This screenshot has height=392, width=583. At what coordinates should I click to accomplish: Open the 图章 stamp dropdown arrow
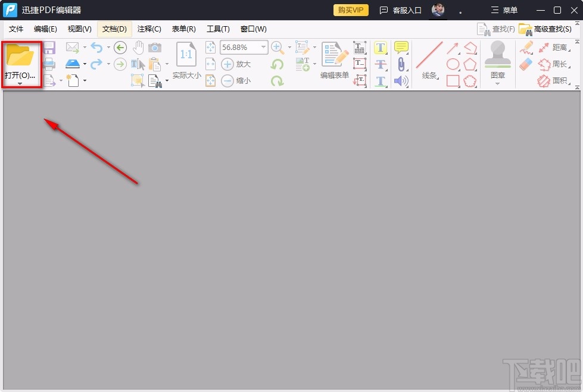(x=497, y=83)
